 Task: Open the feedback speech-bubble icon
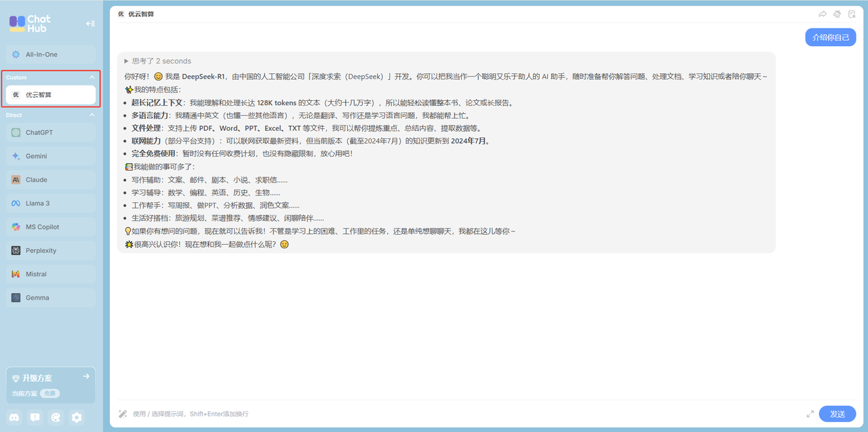(x=35, y=417)
